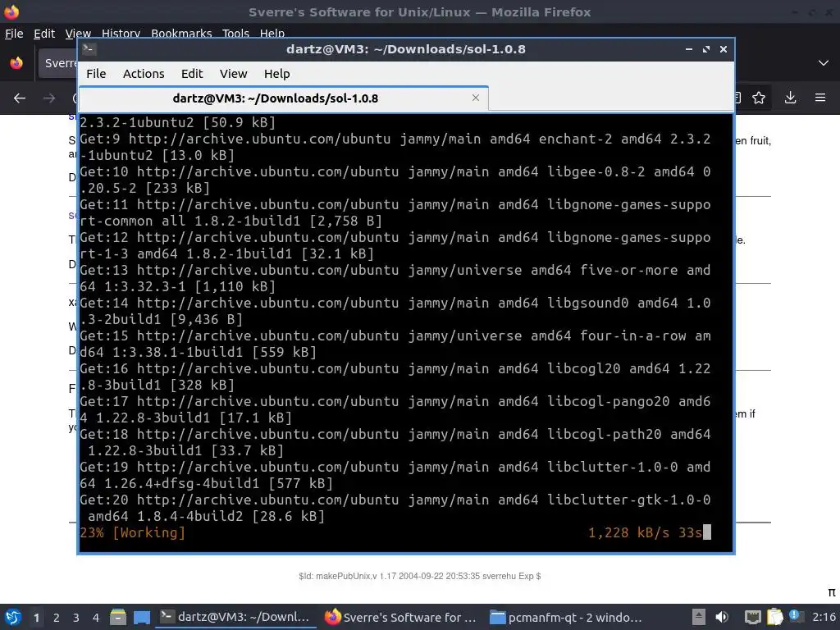840x630 pixels.
Task: Open Firefox Bookmarks menu
Action: pos(181,33)
